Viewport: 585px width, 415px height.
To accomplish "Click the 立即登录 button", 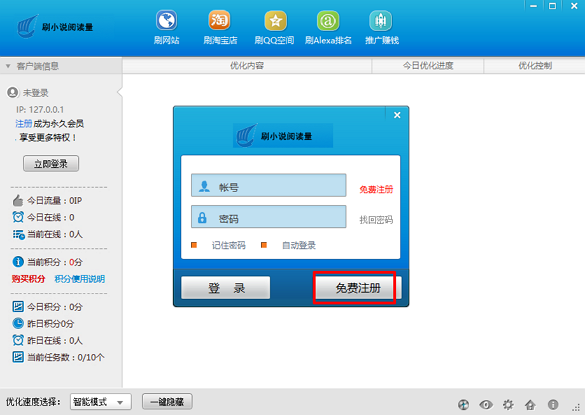I will [51, 164].
